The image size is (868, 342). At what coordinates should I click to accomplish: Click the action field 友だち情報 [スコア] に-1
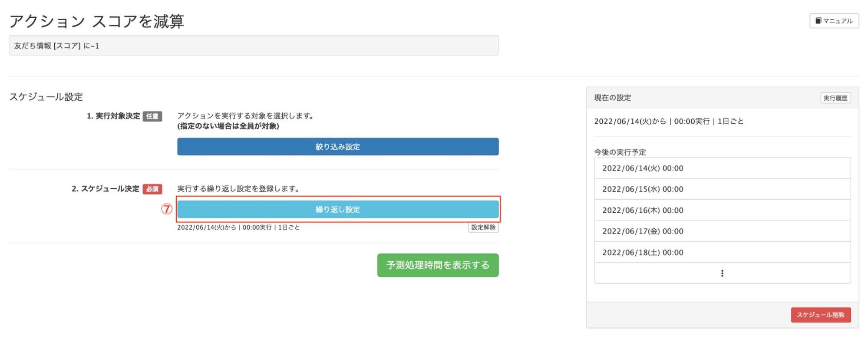pos(254,46)
